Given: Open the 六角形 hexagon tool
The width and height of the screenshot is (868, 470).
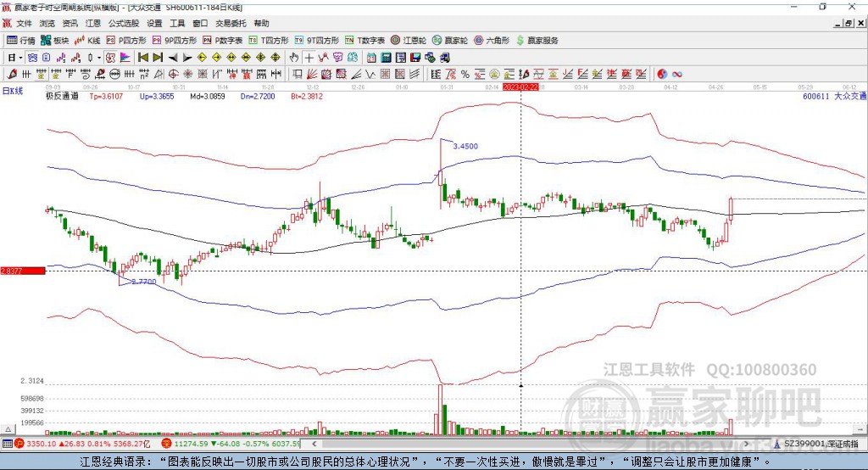Looking at the screenshot, I should coord(492,41).
